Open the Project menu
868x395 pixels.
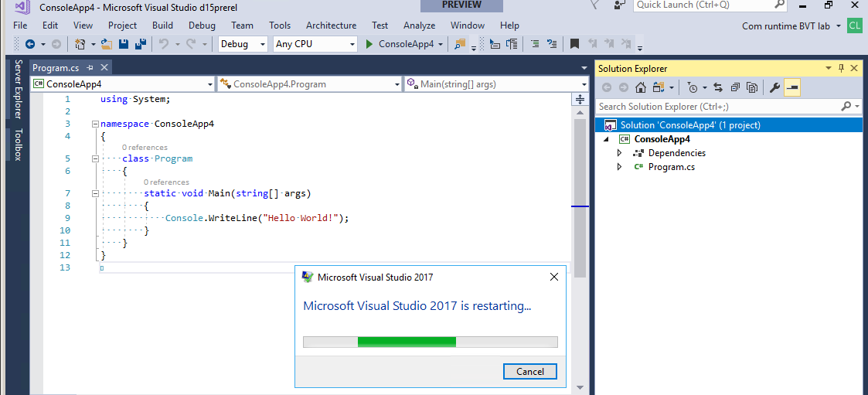(122, 26)
